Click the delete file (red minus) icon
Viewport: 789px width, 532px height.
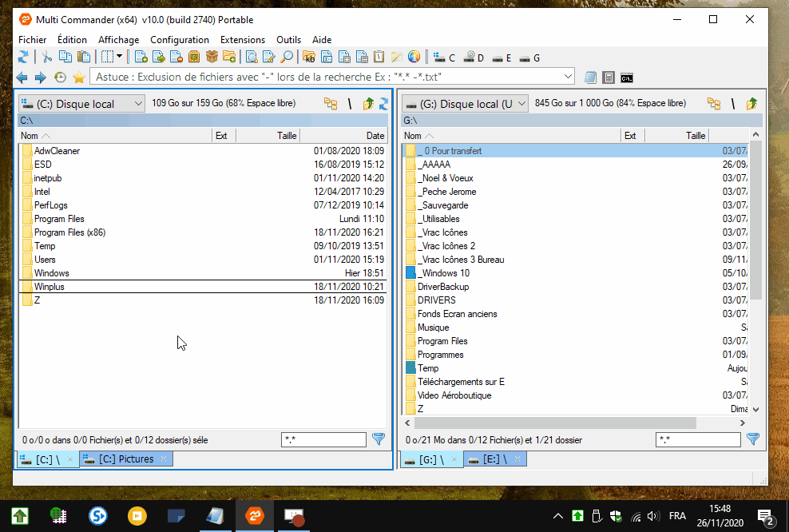point(176,58)
